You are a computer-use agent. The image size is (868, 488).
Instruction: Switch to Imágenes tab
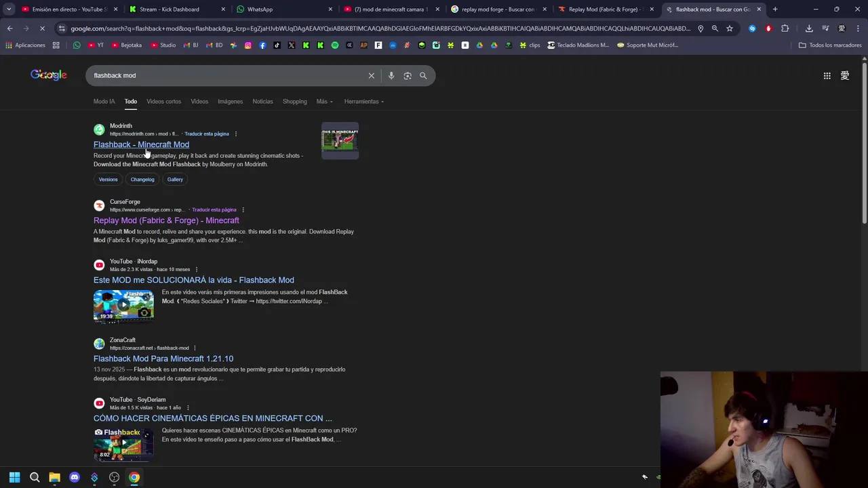(x=230, y=102)
